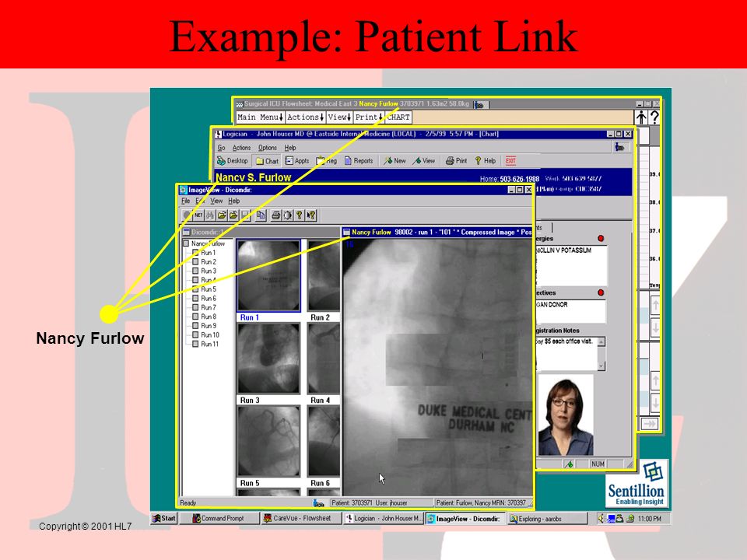The image size is (747, 560).
Task: Open the Actions dropdown in Flowsheet
Action: point(305,117)
